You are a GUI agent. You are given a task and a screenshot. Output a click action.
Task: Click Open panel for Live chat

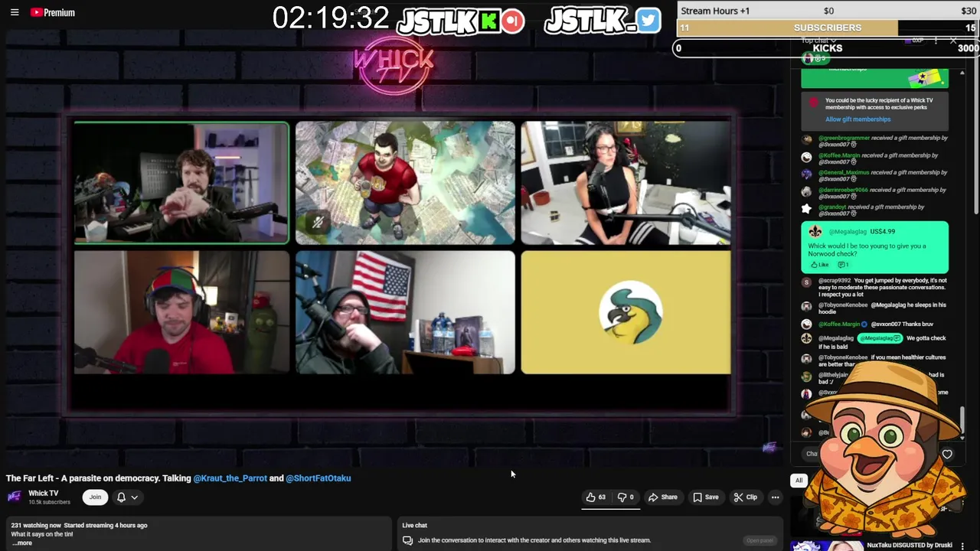759,540
